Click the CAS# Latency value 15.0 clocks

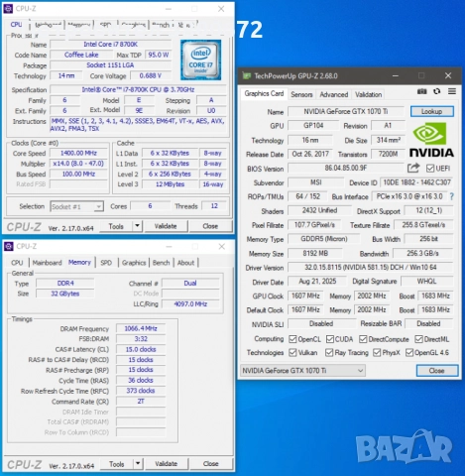tap(141, 349)
